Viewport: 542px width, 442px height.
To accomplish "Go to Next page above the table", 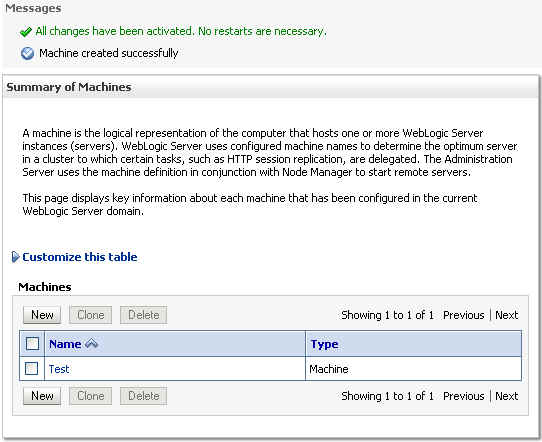I will pos(506,315).
